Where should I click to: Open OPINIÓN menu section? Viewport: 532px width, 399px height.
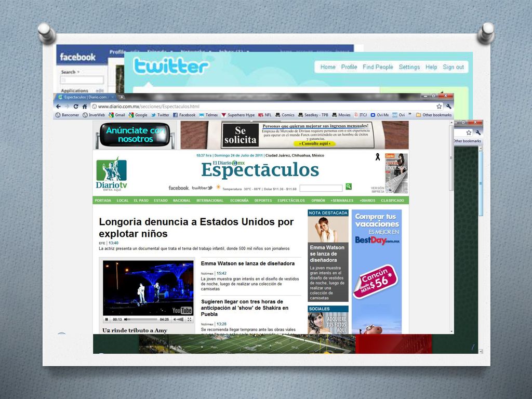pyautogui.click(x=318, y=201)
